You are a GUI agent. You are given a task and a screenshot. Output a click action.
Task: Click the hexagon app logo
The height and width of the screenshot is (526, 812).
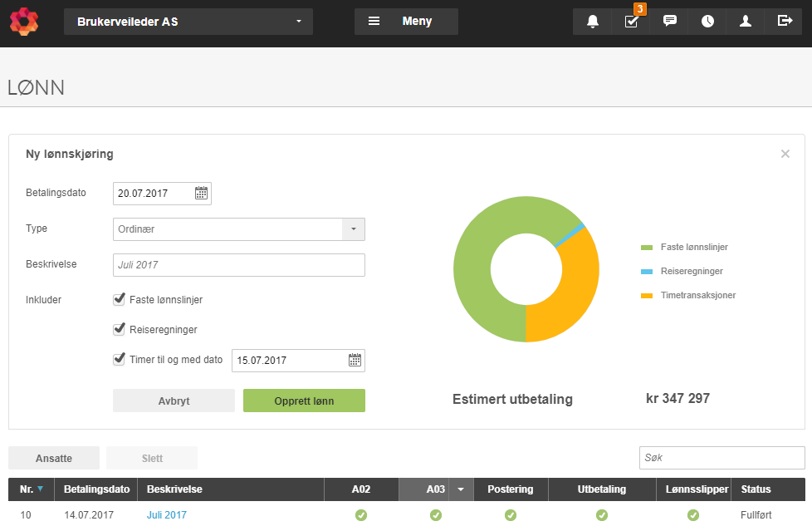pyautogui.click(x=24, y=22)
